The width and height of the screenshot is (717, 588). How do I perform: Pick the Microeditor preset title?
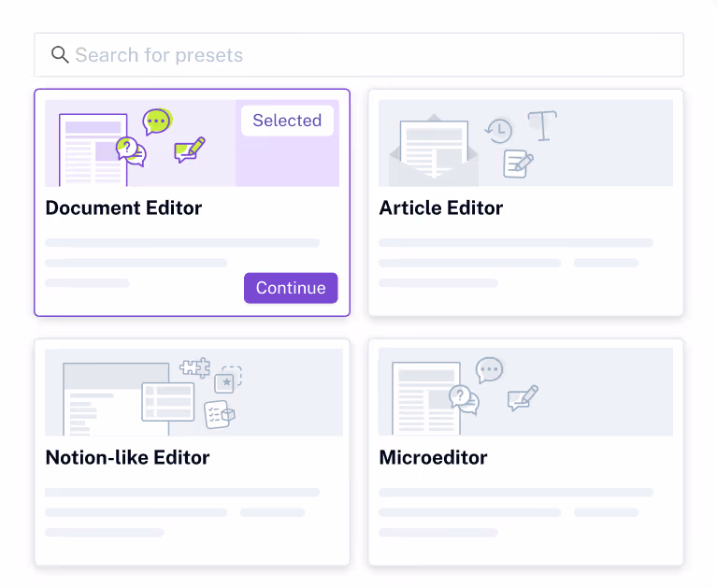tap(433, 458)
